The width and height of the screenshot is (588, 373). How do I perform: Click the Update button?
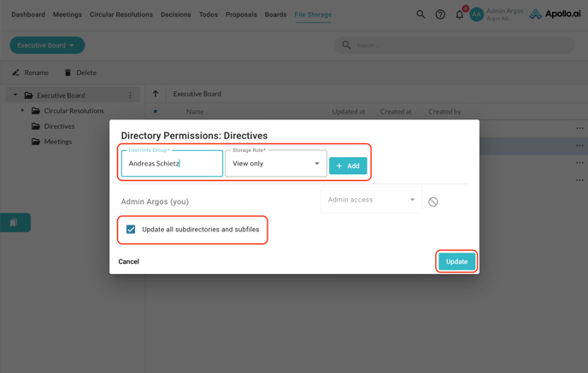(x=456, y=261)
